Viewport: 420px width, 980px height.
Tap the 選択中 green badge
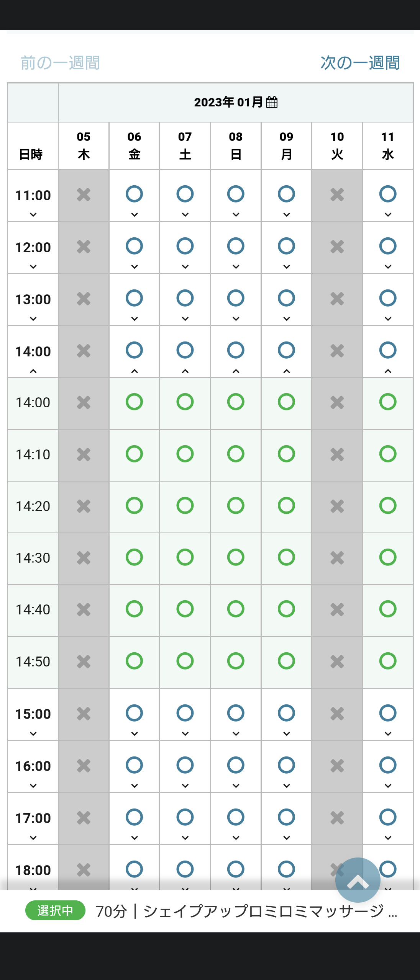click(x=55, y=910)
